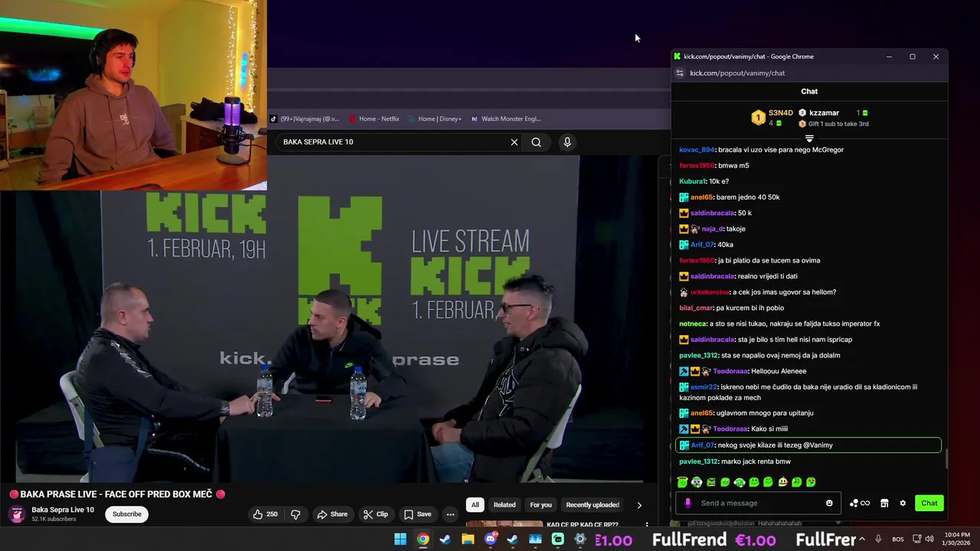This screenshot has width=980, height=551.
Task: Click the highlighted Arif_07 message mentioning @Vanimy
Action: click(x=808, y=445)
